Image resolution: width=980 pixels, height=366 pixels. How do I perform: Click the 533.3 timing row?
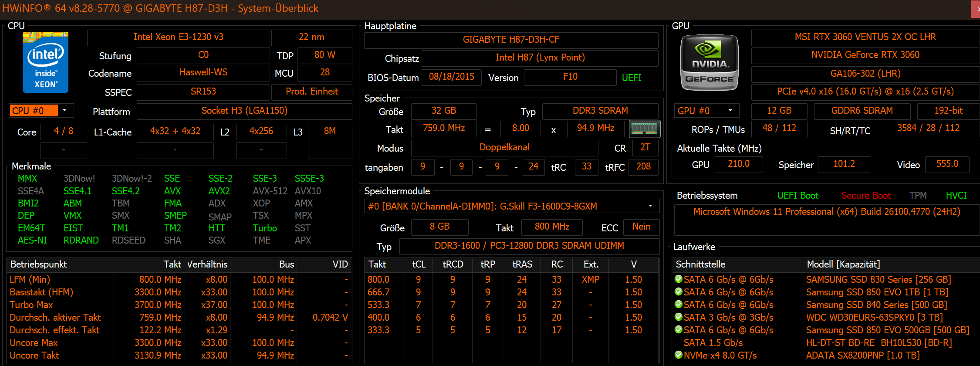(x=512, y=305)
